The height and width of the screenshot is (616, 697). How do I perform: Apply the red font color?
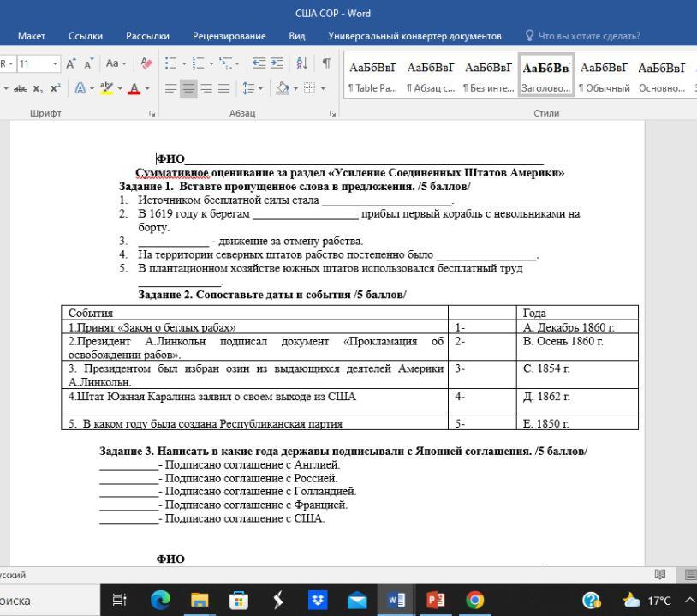(x=134, y=88)
